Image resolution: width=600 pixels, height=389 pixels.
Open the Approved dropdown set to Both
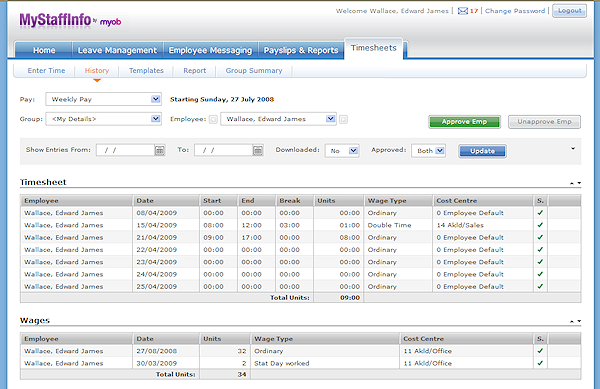(x=429, y=151)
